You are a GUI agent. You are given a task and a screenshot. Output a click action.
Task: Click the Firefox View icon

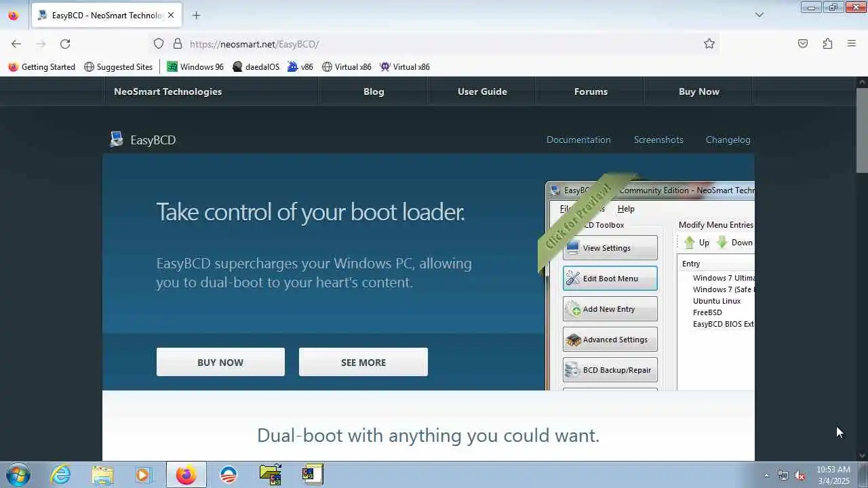click(13, 15)
